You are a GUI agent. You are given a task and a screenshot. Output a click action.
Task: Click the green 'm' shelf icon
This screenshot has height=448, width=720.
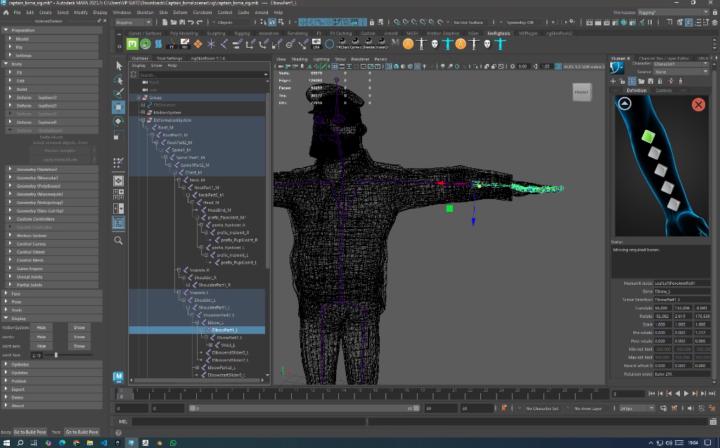[x=132, y=44]
